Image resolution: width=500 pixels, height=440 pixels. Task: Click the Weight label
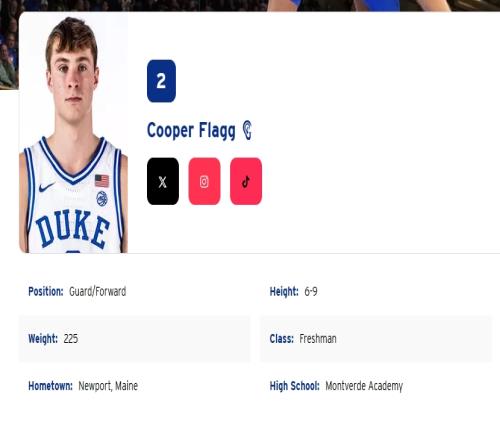click(x=43, y=339)
